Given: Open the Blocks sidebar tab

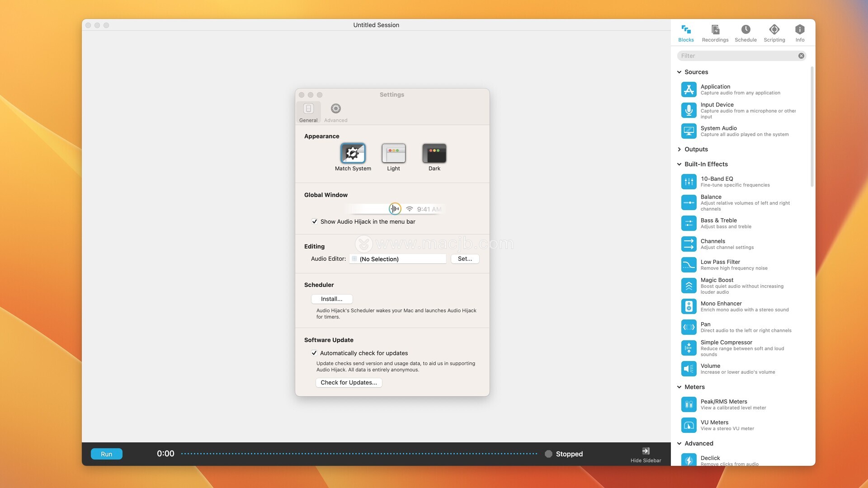Looking at the screenshot, I should pyautogui.click(x=686, y=34).
